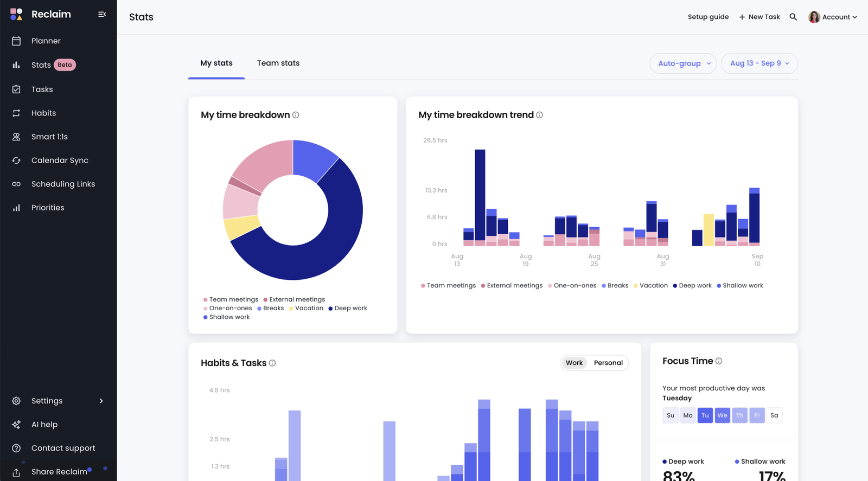Open Habits from the repeat icon
Viewport: 868px width, 481px height.
tap(16, 113)
